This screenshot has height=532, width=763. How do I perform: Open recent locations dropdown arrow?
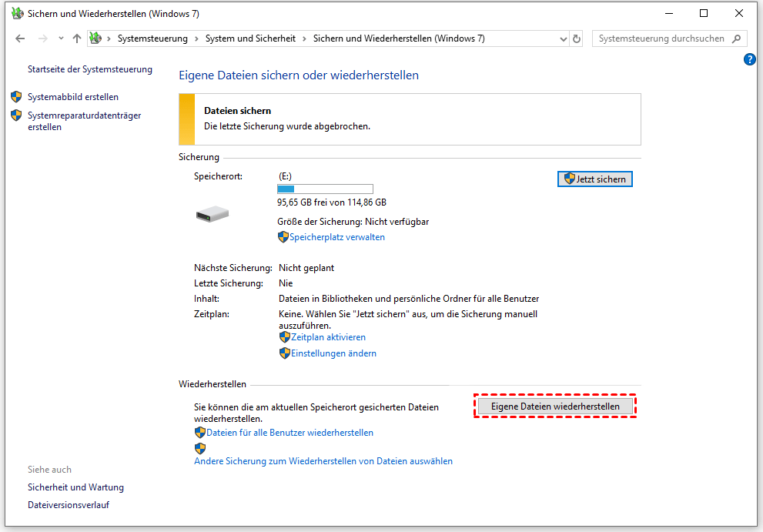(x=61, y=38)
